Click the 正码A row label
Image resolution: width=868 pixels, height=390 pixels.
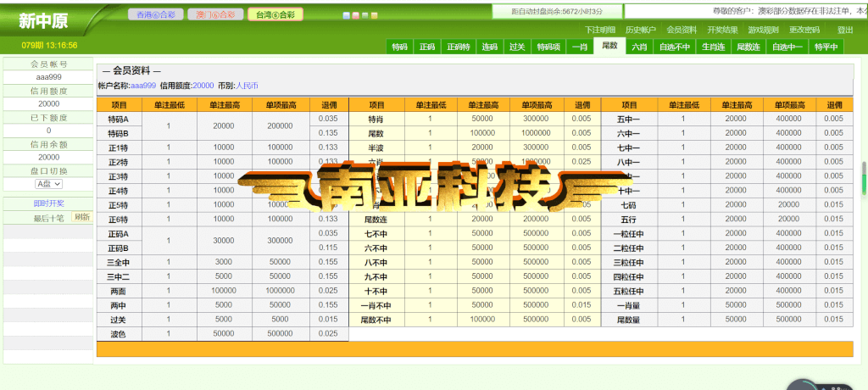coord(119,234)
